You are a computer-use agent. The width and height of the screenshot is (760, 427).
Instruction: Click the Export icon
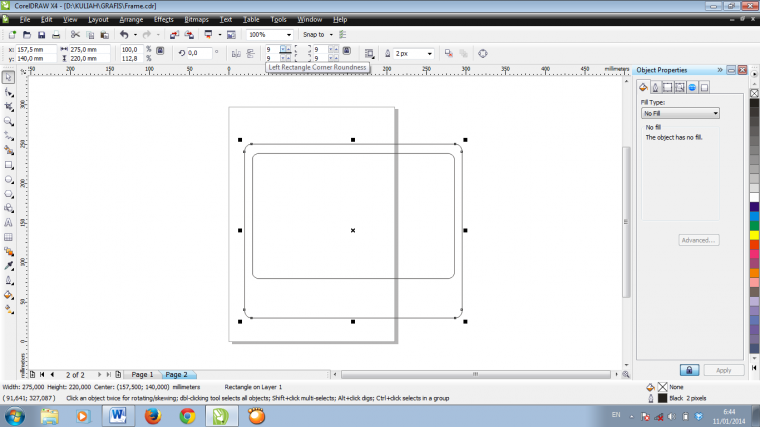[189, 35]
